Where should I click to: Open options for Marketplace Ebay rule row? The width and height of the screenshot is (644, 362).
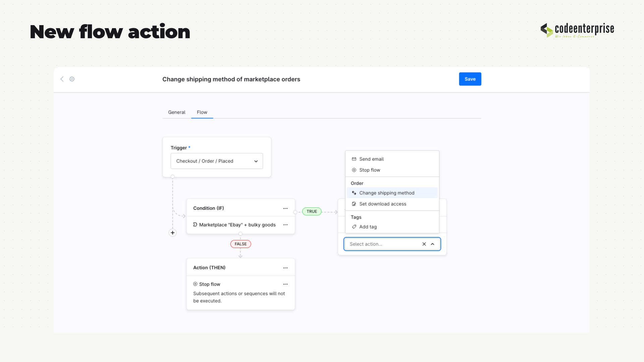(x=285, y=225)
